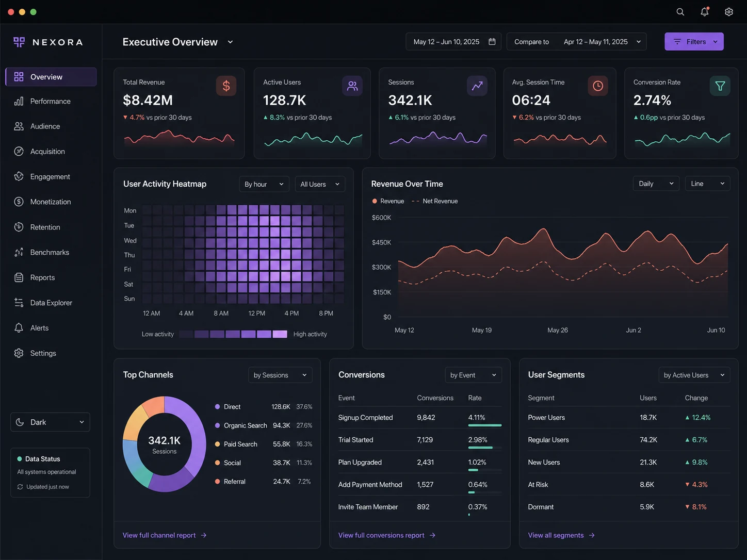Click the Data Explorer icon

pyautogui.click(x=19, y=303)
